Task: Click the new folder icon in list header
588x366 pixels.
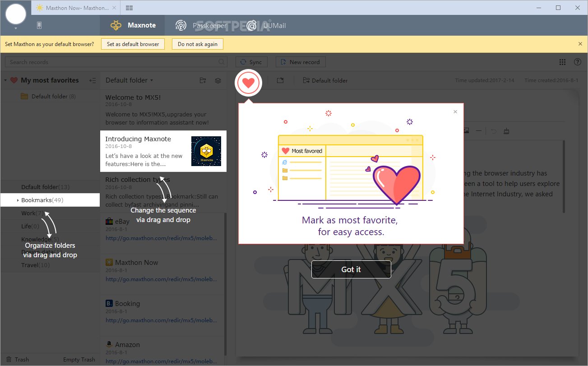Action: click(x=203, y=80)
